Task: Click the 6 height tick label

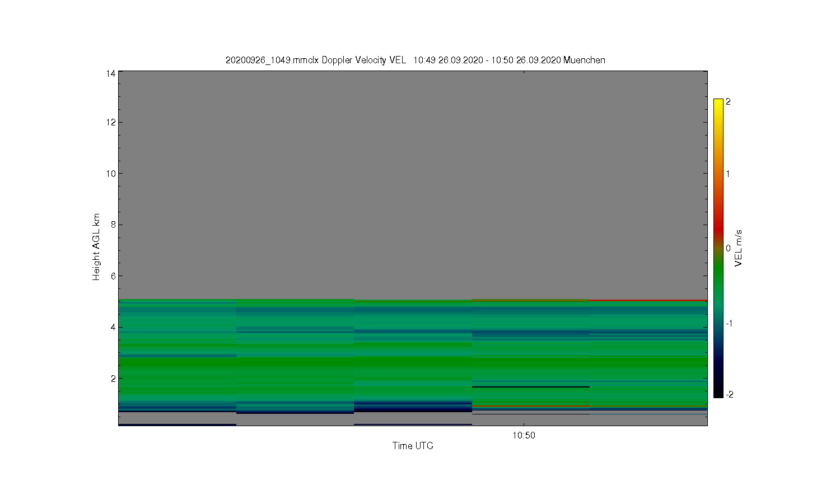Action: 113,276
